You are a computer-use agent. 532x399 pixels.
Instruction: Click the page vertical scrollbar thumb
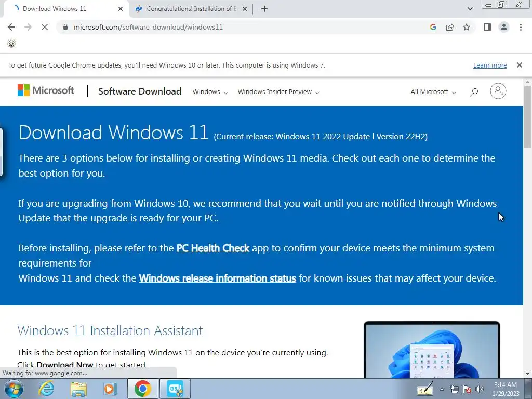pos(527,117)
